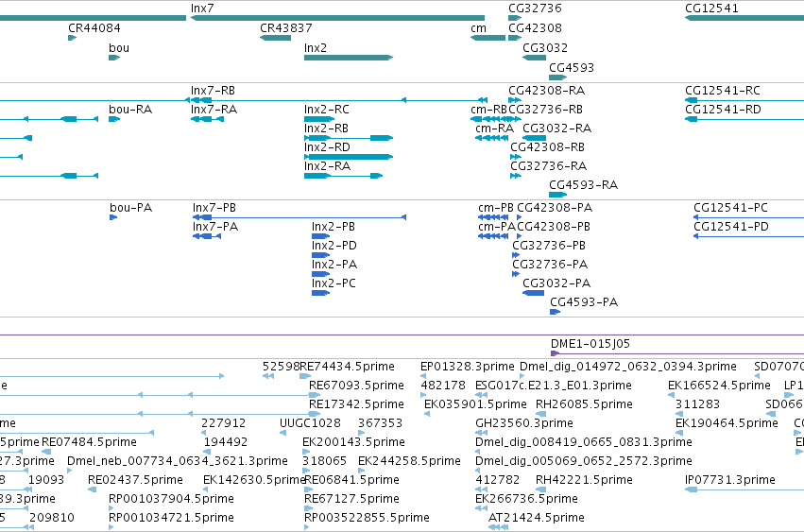Select the RP001037904.5prime EST
804x532 pixels.
click(x=111, y=508)
